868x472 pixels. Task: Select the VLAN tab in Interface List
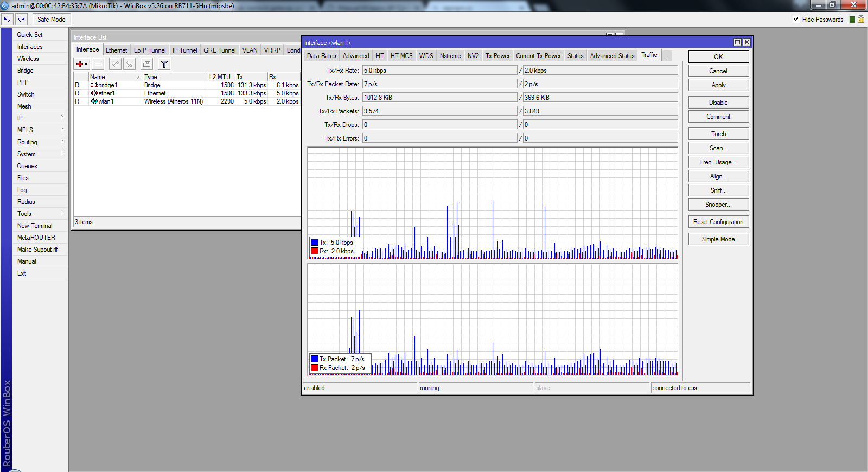(x=250, y=50)
